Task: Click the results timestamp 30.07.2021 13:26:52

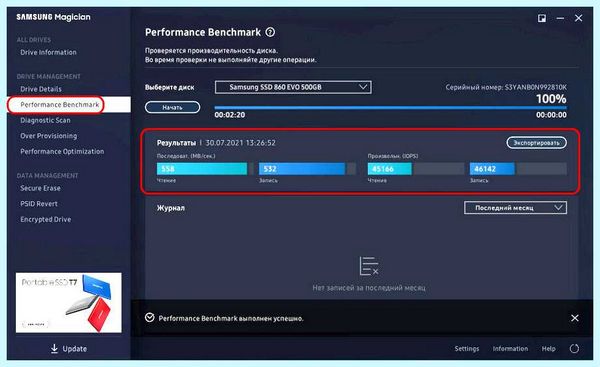Action: [x=240, y=143]
